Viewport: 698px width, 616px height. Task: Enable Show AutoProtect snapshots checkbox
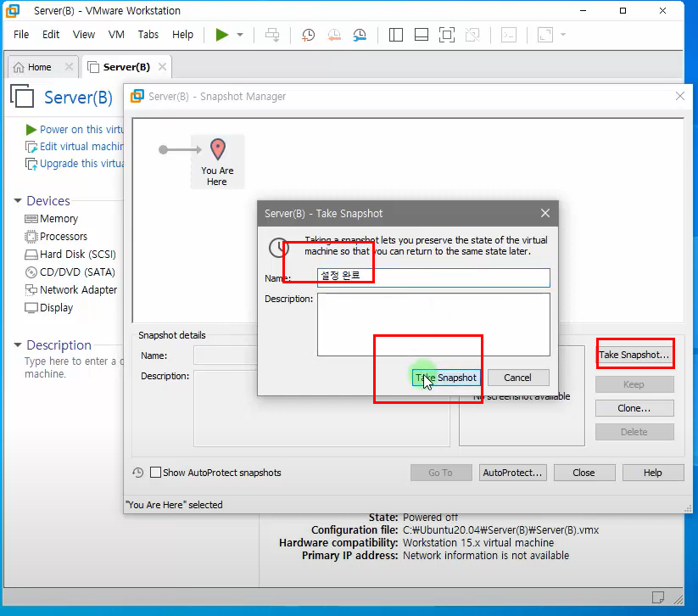(x=155, y=472)
